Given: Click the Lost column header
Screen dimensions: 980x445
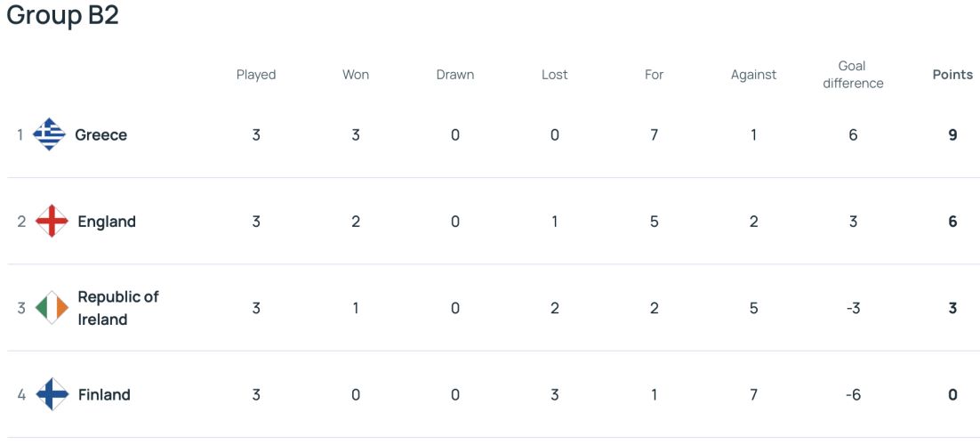Looking at the screenshot, I should tap(554, 75).
